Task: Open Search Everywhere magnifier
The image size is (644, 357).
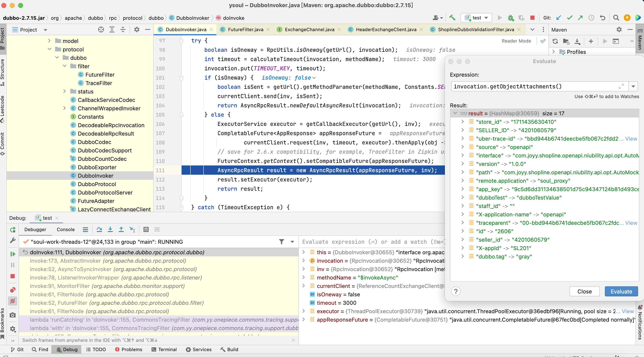Action: tap(616, 18)
